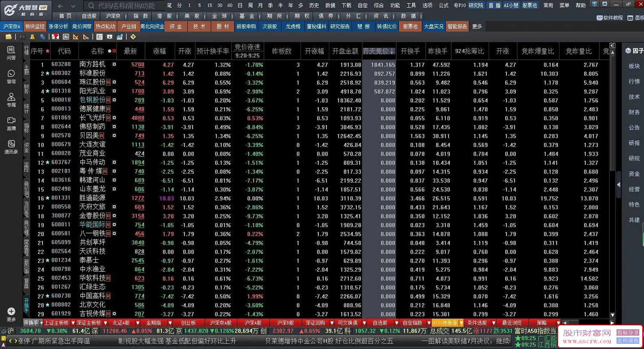
Task: Open the 工具 menu
Action: click(411, 5)
